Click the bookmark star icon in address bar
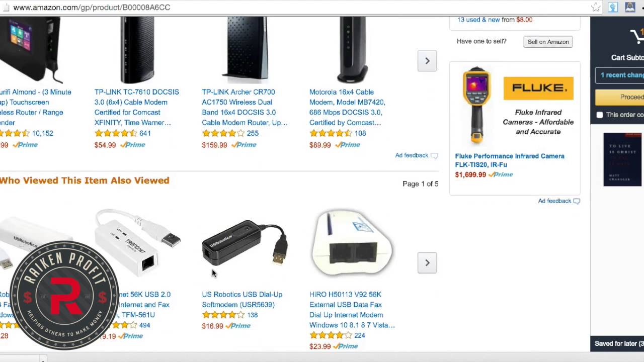644x362 pixels. click(x=596, y=7)
